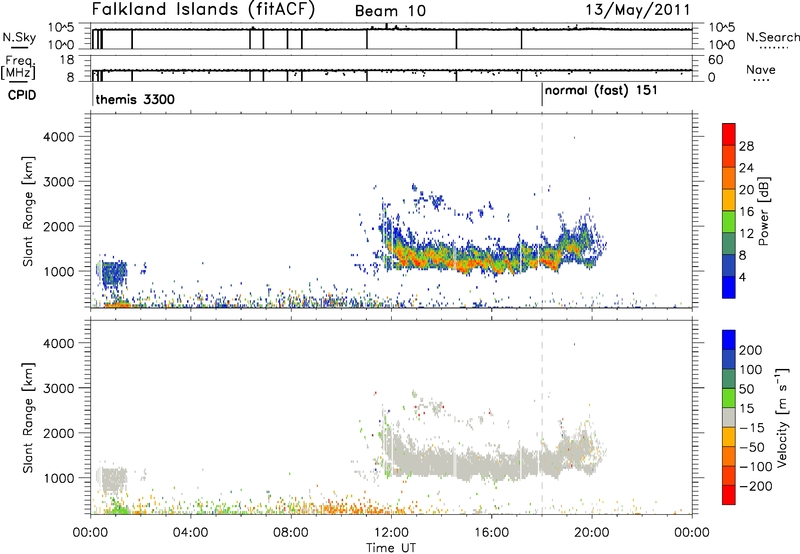Click the red bottom band of the velocity color bar
Viewport: 800px width, 554px height.
(729, 495)
